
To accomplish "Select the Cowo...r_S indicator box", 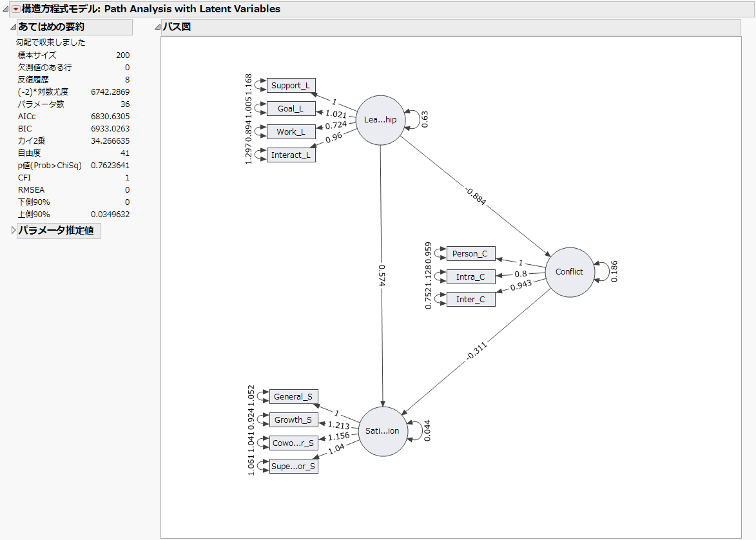I will coord(293,443).
